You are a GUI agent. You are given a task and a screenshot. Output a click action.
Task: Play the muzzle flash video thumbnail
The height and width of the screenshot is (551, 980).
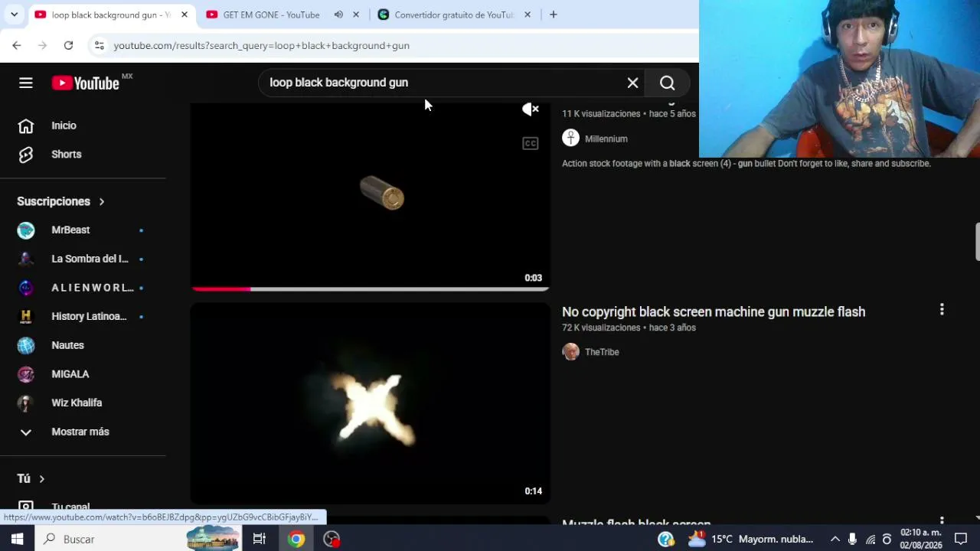click(x=371, y=403)
